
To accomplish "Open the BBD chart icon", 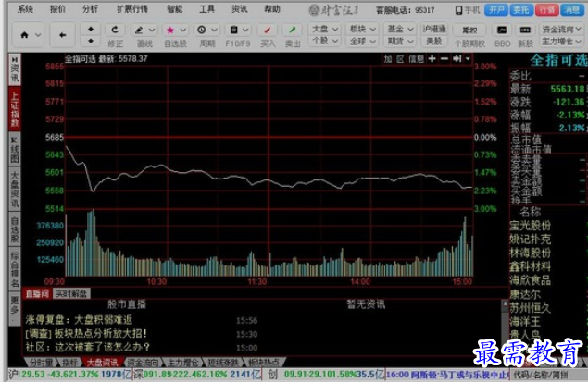I will pyautogui.click(x=502, y=31).
